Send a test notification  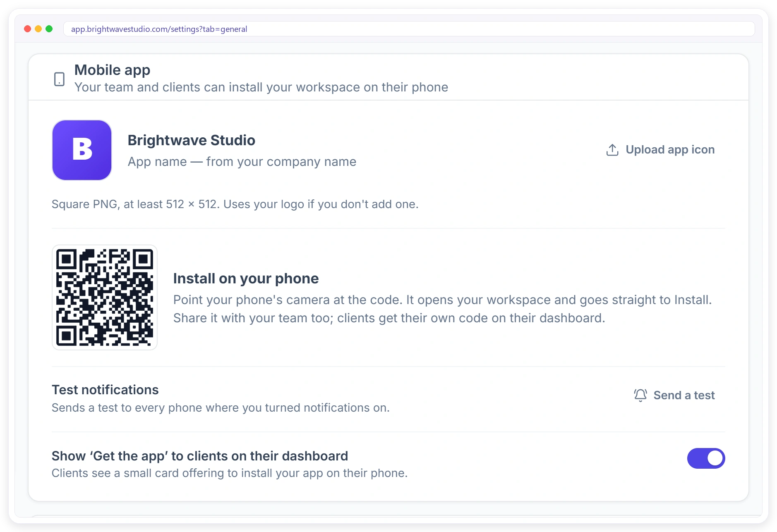pos(674,395)
